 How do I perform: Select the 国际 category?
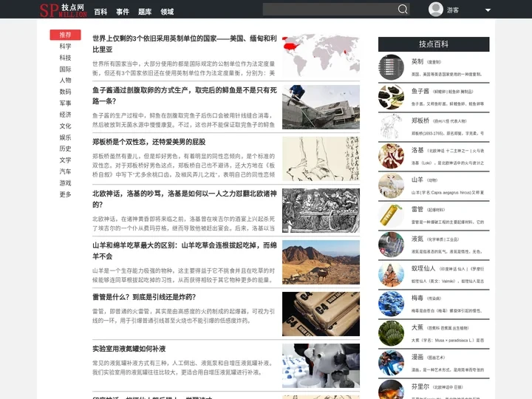[x=65, y=69]
